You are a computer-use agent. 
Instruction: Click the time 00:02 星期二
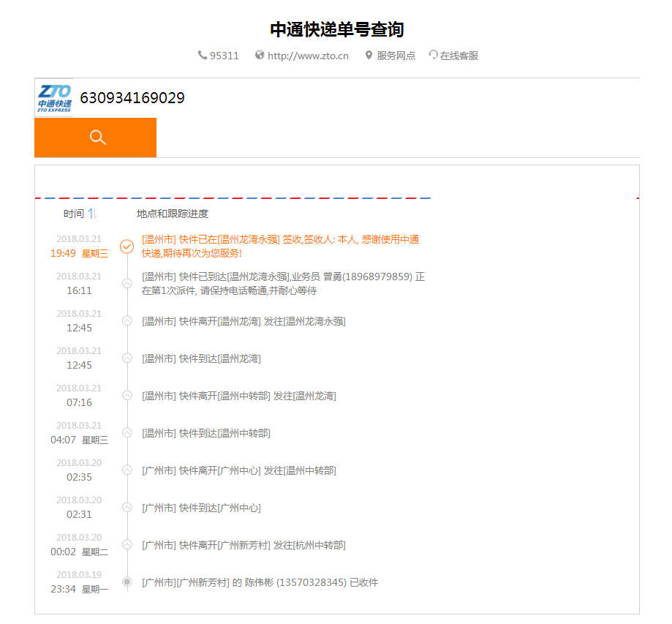[x=79, y=552]
